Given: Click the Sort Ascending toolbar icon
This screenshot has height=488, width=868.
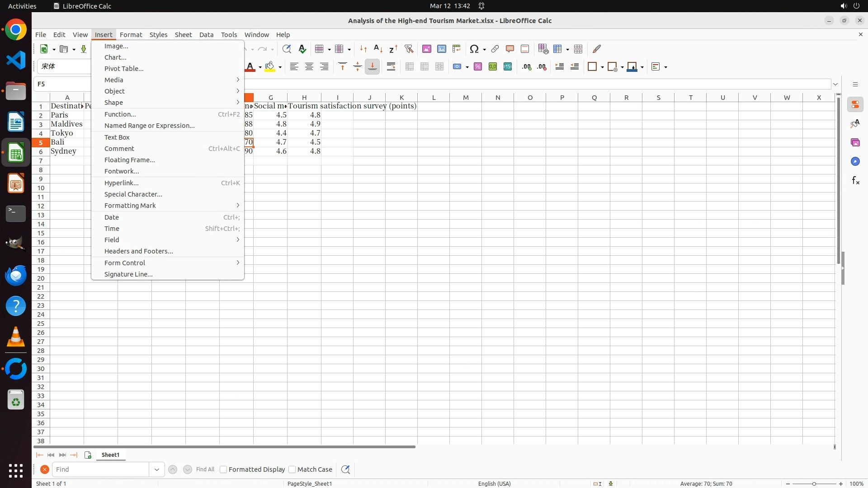Looking at the screenshot, I should (378, 49).
